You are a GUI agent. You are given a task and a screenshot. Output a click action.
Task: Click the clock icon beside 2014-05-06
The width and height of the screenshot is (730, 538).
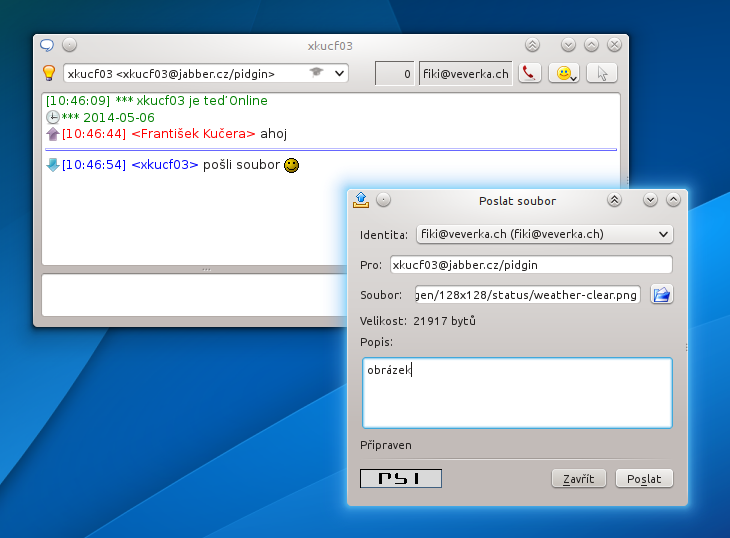click(53, 117)
